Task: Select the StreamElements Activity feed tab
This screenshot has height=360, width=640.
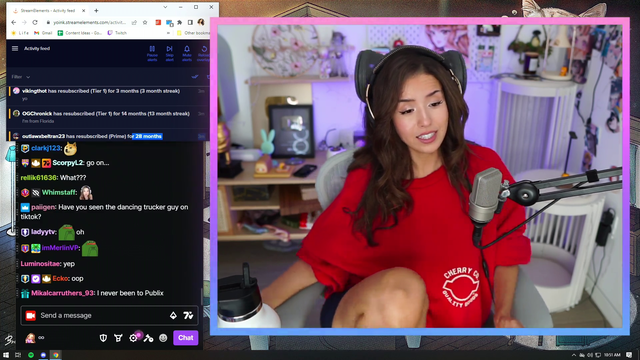Action: point(48,10)
